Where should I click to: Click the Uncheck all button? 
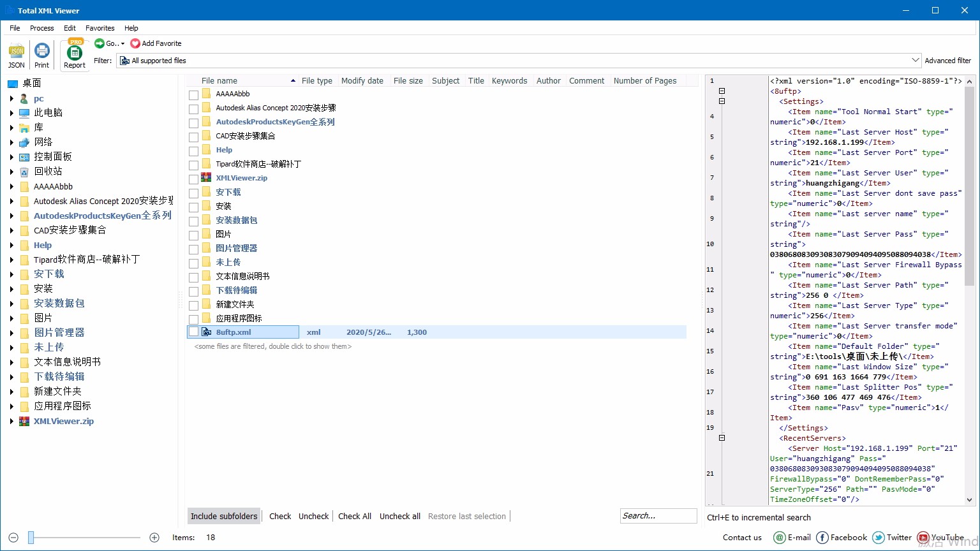[399, 516]
